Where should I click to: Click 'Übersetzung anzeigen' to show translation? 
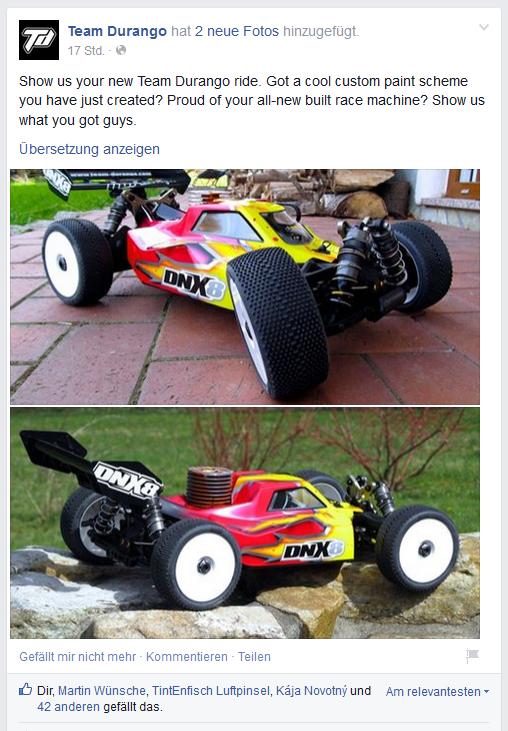pos(89,149)
